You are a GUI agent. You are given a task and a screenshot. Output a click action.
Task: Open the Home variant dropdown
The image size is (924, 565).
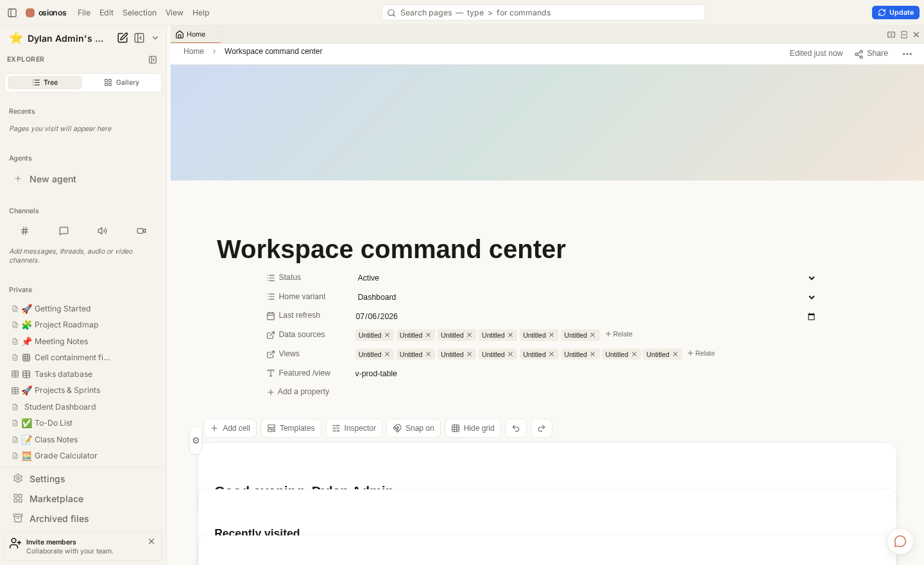tap(586, 297)
